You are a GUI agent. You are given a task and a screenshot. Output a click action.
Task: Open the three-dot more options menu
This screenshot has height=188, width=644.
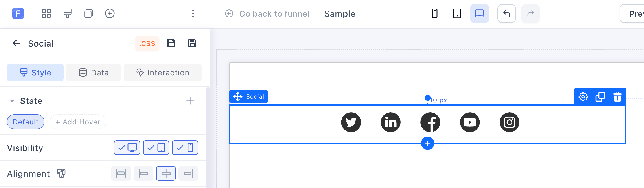[193, 13]
